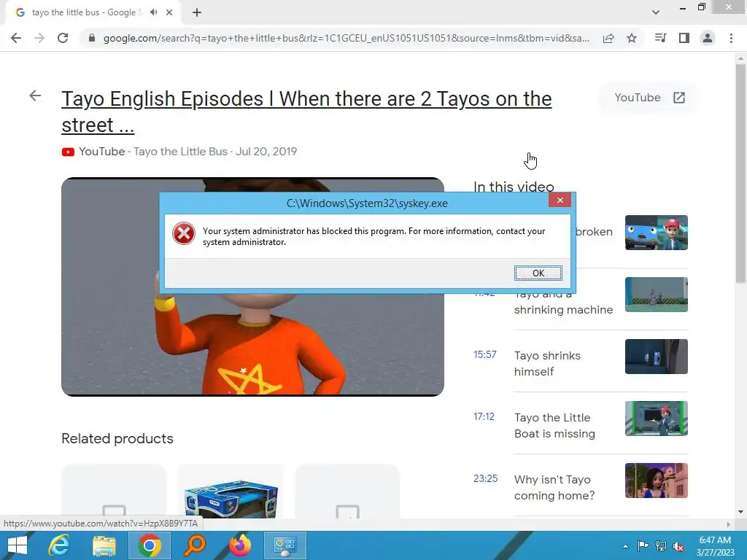The height and width of the screenshot is (560, 747).
Task: Play the Tayo video preview
Action: point(252,287)
